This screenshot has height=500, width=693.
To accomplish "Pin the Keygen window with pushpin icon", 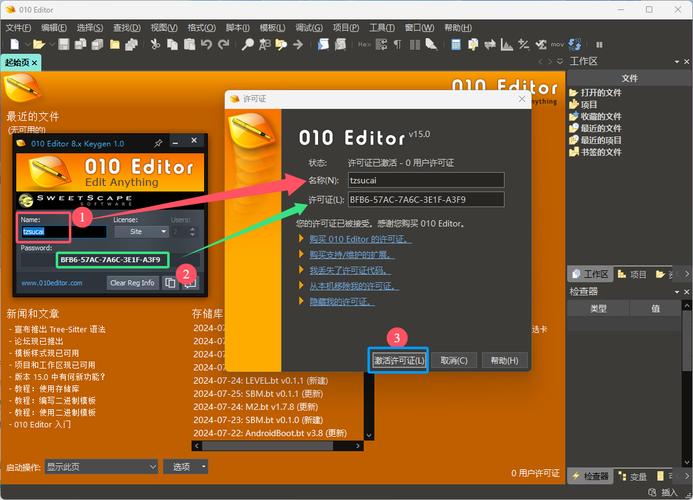I will pyautogui.click(x=158, y=144).
